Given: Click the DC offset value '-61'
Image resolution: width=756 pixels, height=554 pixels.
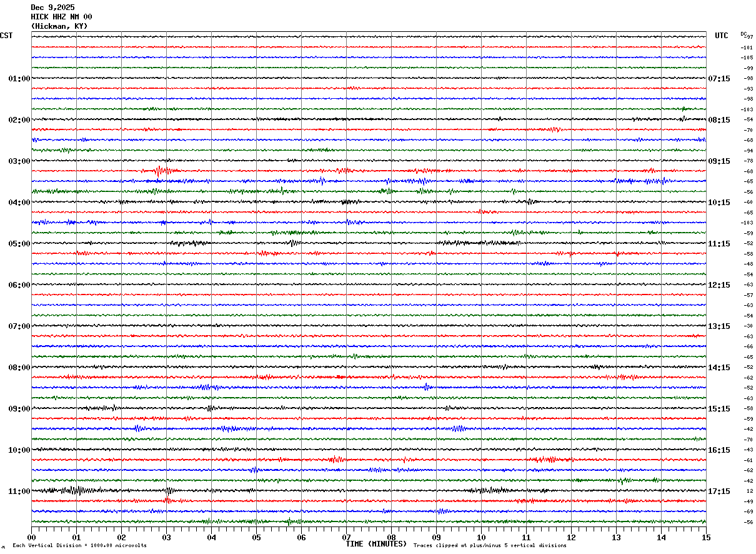Looking at the screenshot, I should pyautogui.click(x=749, y=460).
